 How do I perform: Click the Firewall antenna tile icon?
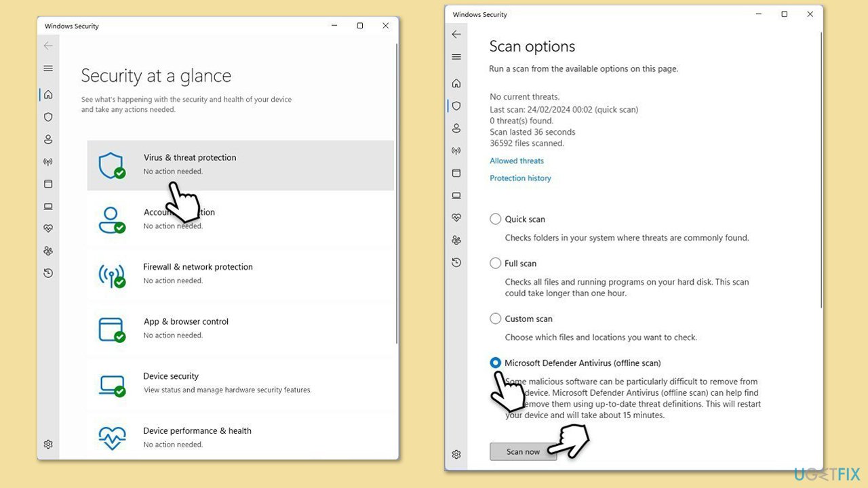click(x=111, y=274)
